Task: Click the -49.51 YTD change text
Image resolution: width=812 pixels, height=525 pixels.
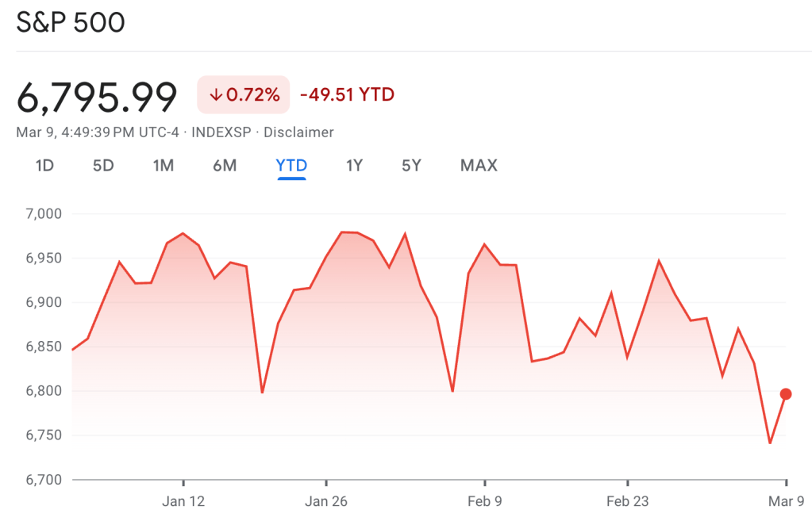Action: click(x=347, y=95)
